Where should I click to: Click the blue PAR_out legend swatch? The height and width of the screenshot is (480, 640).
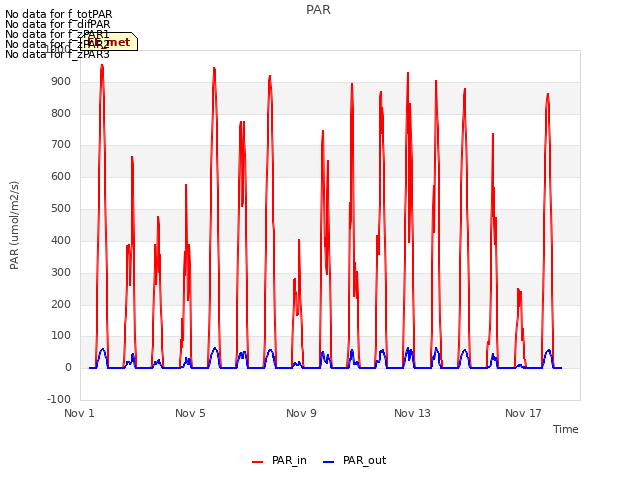point(329,462)
